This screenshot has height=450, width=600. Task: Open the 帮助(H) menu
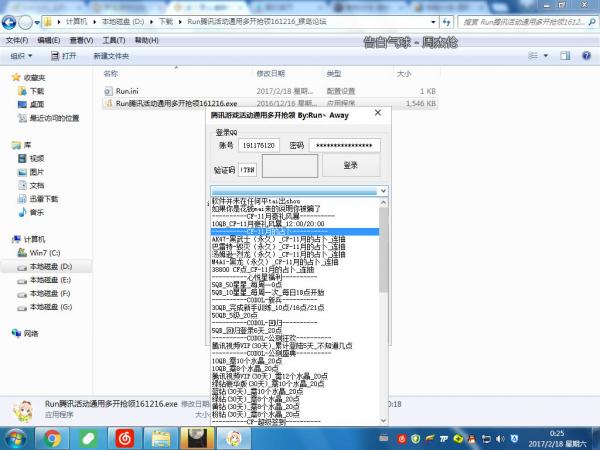[x=147, y=40]
